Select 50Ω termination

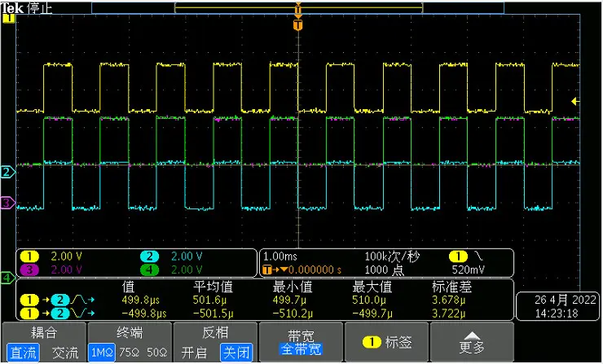pyautogui.click(x=157, y=353)
